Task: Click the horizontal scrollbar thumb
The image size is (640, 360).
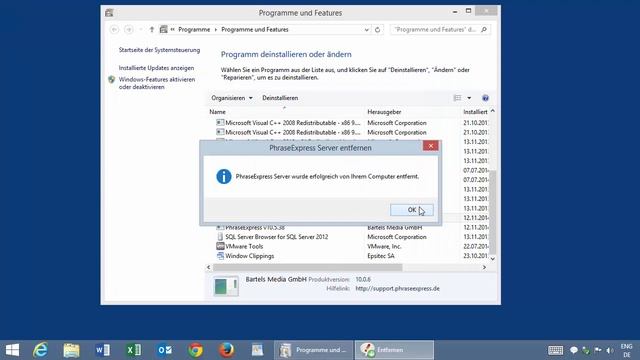Action: click(307, 267)
